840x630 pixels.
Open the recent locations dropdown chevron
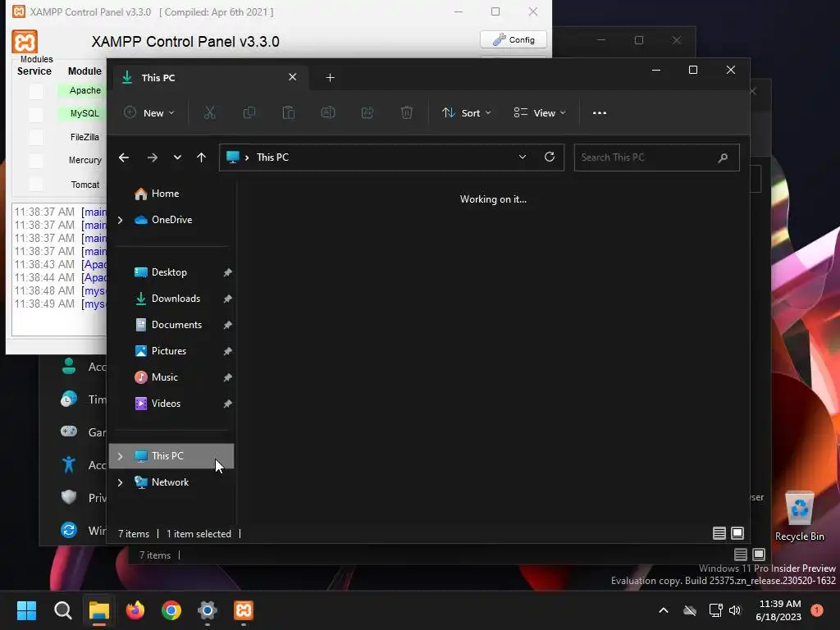click(x=177, y=157)
